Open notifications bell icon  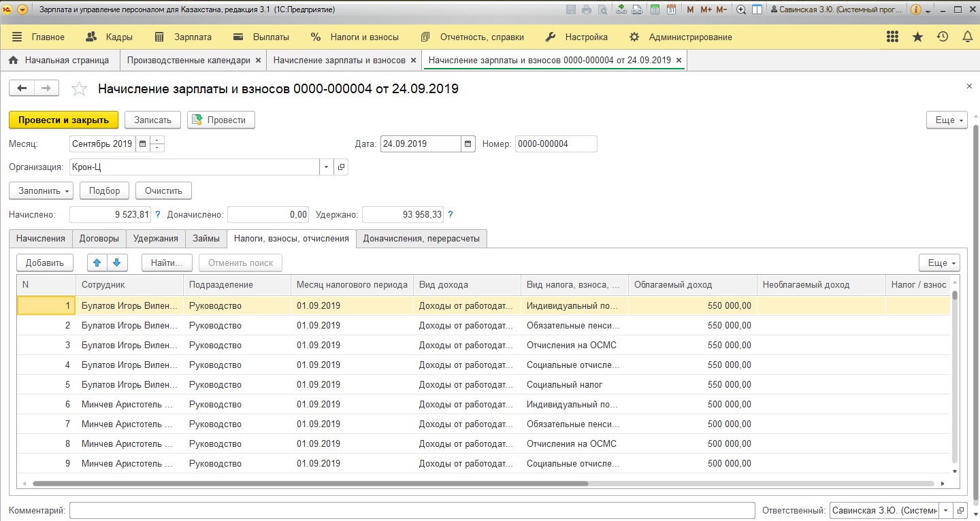pyautogui.click(x=967, y=37)
